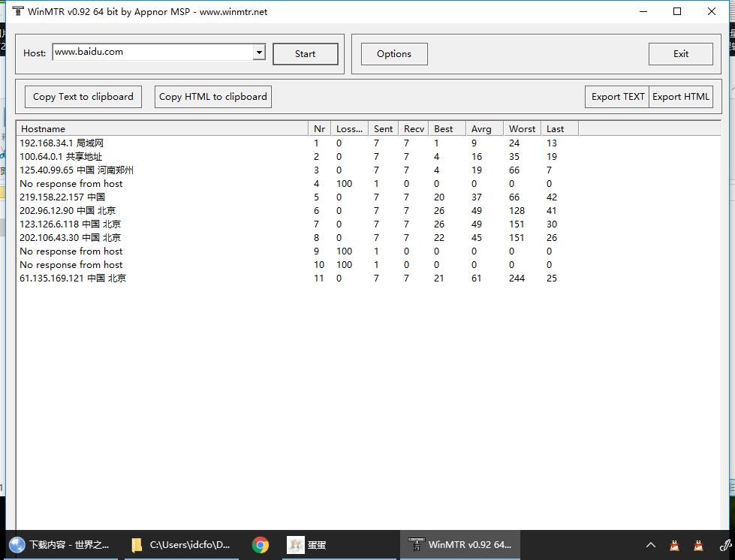Screen dimensions: 735x560
Task: Open the browser download window from taskbar
Action: coord(61,545)
